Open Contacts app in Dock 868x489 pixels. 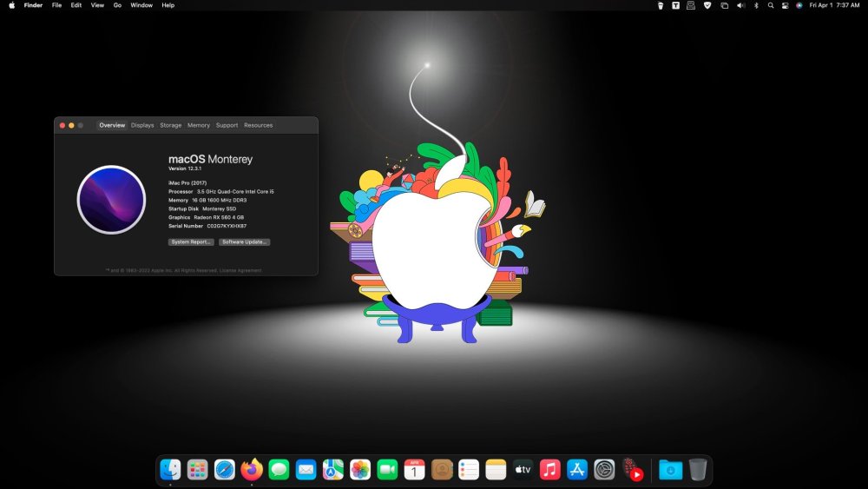click(441, 470)
